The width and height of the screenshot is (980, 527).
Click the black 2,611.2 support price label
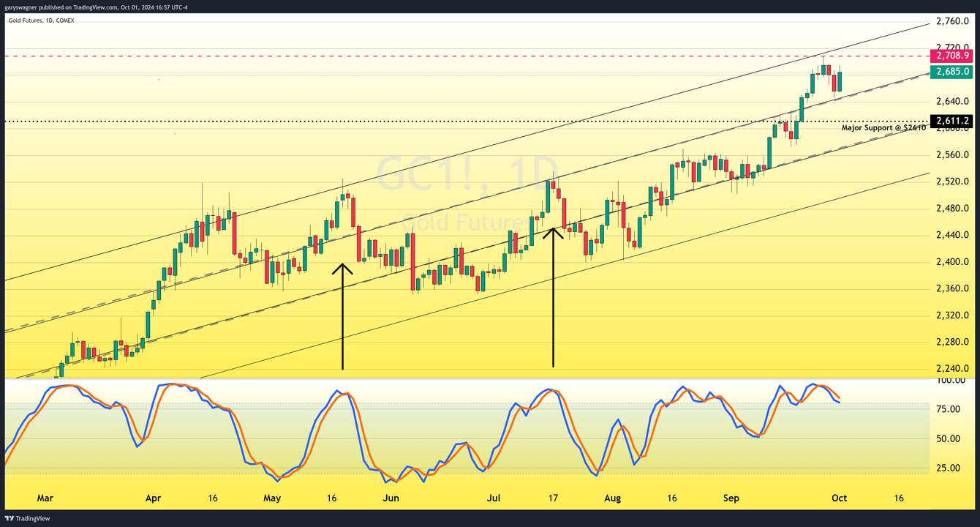click(x=951, y=121)
